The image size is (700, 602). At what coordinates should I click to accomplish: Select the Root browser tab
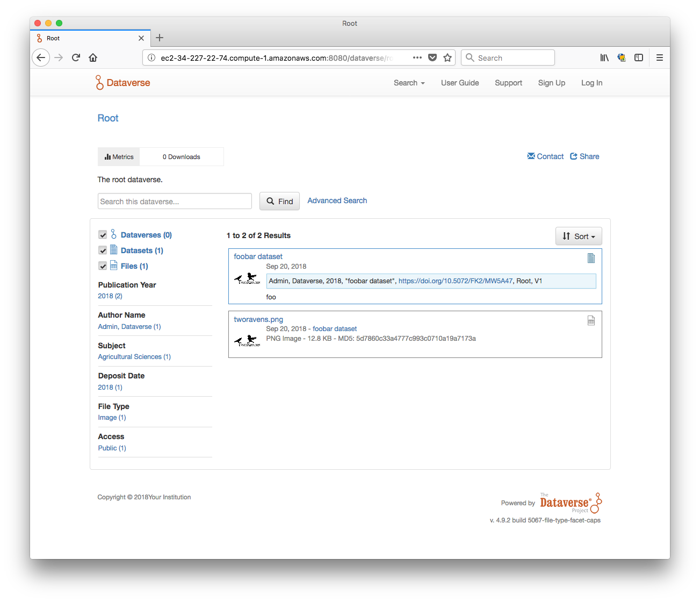[90, 38]
